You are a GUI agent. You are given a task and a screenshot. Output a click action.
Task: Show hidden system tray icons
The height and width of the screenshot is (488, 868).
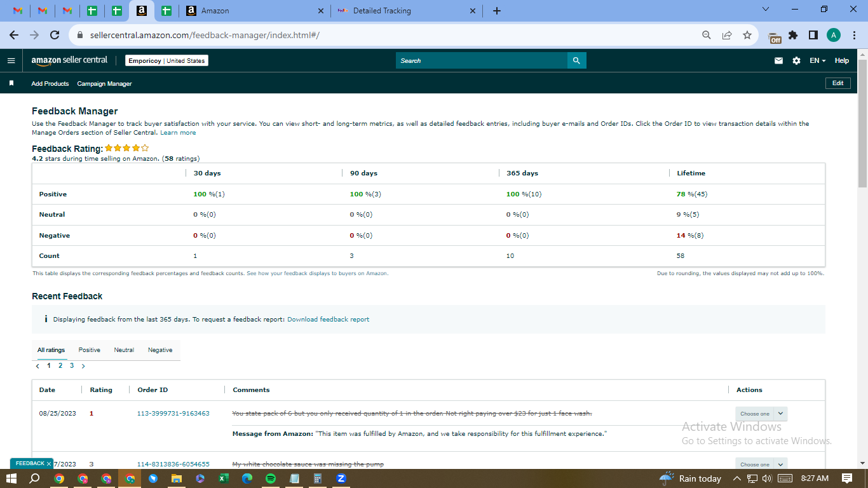(737, 478)
